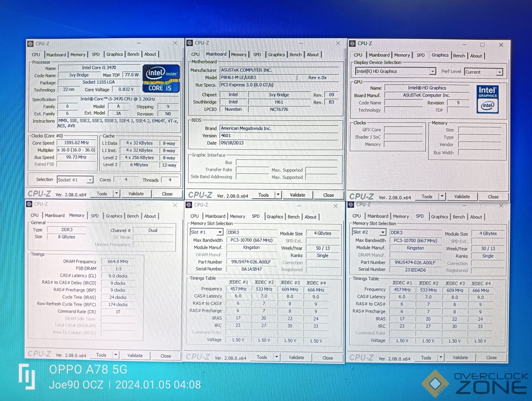
Task: Switch to Mainboard tab in CPU window
Action: [x=56, y=55]
